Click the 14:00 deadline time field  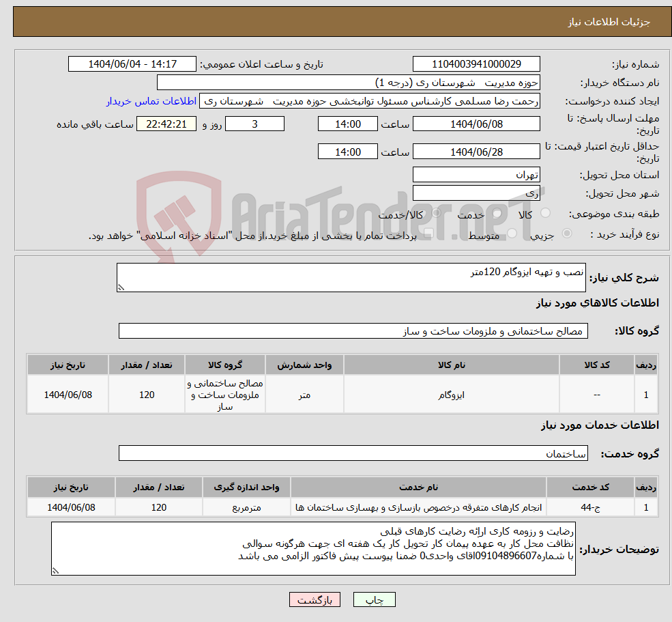coord(348,124)
